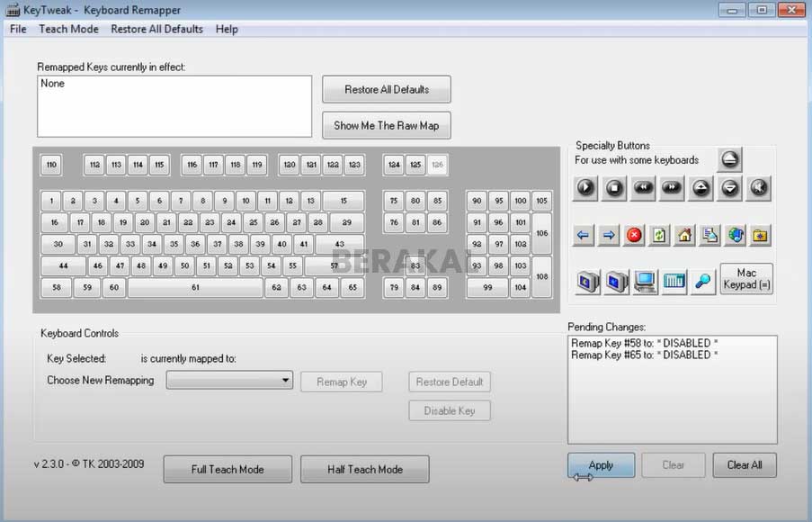Open the Help menu
The image size is (812, 522).
pyautogui.click(x=227, y=29)
